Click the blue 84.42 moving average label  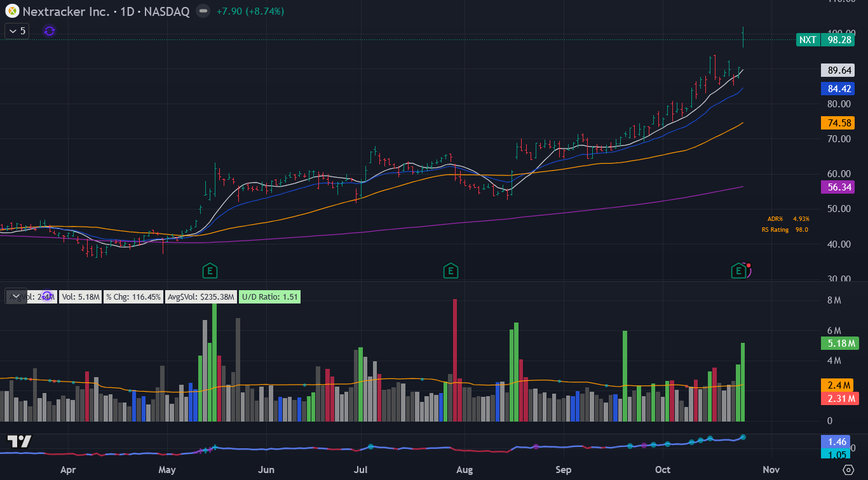[x=839, y=89]
